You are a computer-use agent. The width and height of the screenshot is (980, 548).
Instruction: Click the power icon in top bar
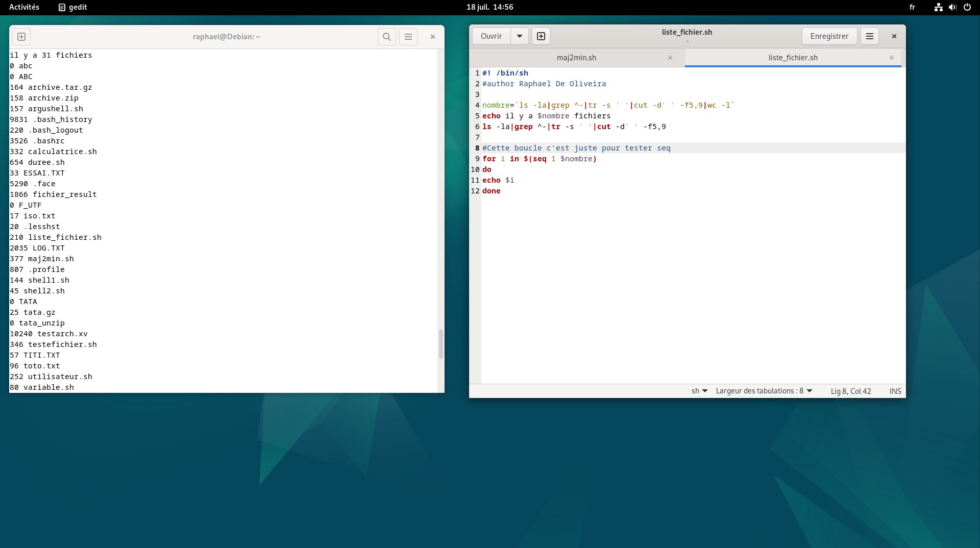coord(967,7)
